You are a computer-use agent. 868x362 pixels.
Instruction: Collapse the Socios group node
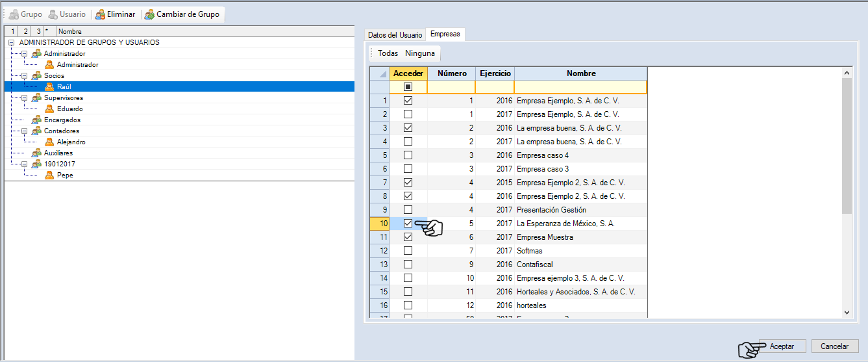click(24, 75)
